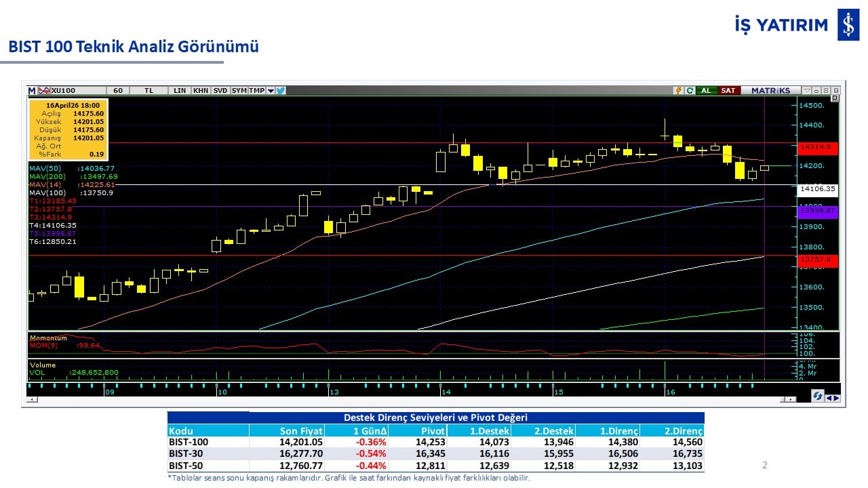
Task: Toggle the KHN option
Action: (x=201, y=90)
